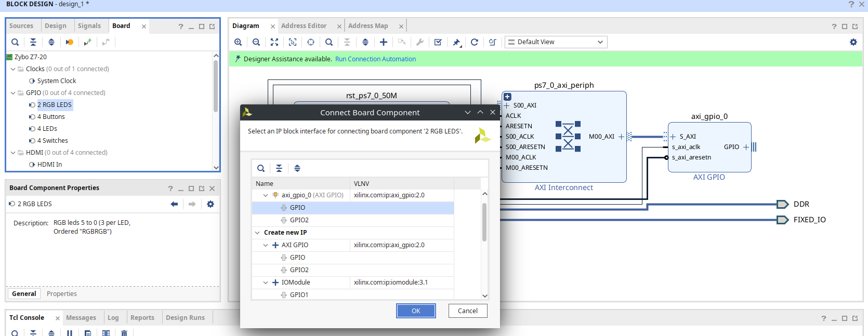
Task: Expand all blocks in Diagram toolbar
Action: click(365, 42)
